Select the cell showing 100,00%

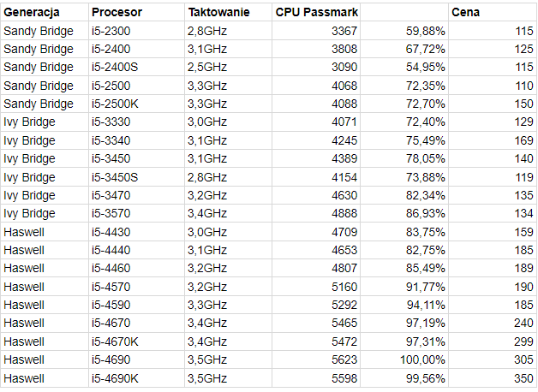[x=404, y=359]
